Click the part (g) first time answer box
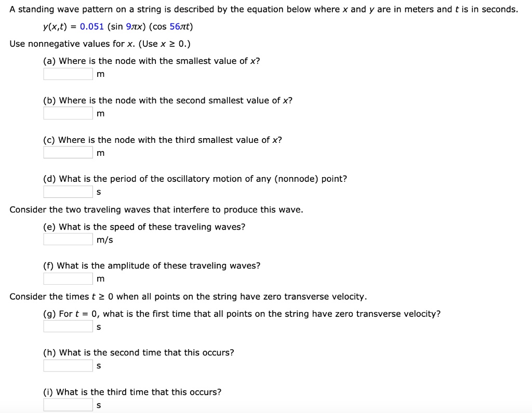The image size is (532, 413). (68, 326)
